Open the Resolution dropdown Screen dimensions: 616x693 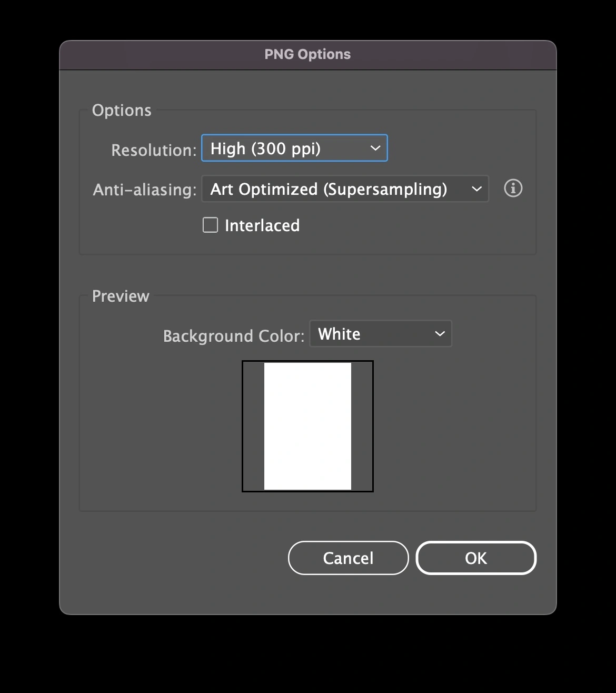point(294,148)
